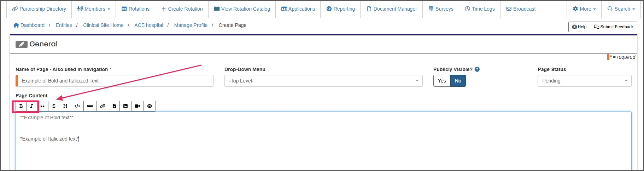The height and width of the screenshot is (171, 644).
Task: Open the Rotations menu item
Action: (x=135, y=9)
